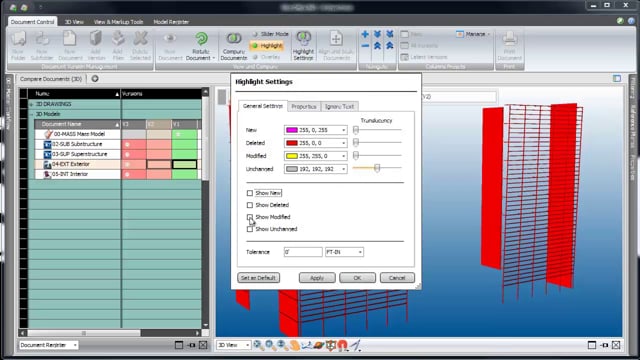Click the hand pan tool in 3D view toolbar

point(294,345)
